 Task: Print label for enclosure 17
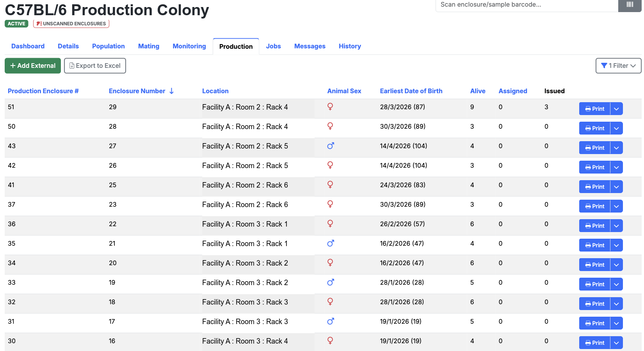[594, 323]
